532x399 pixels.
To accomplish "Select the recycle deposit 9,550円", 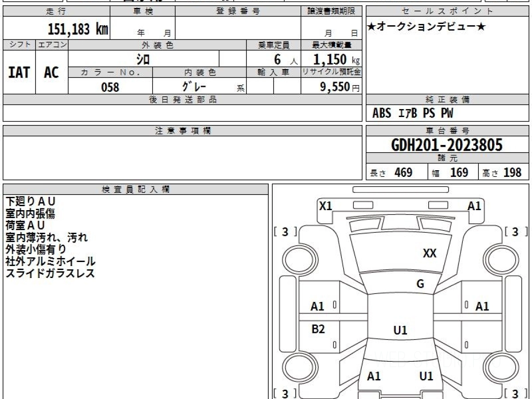I will pos(340,86).
